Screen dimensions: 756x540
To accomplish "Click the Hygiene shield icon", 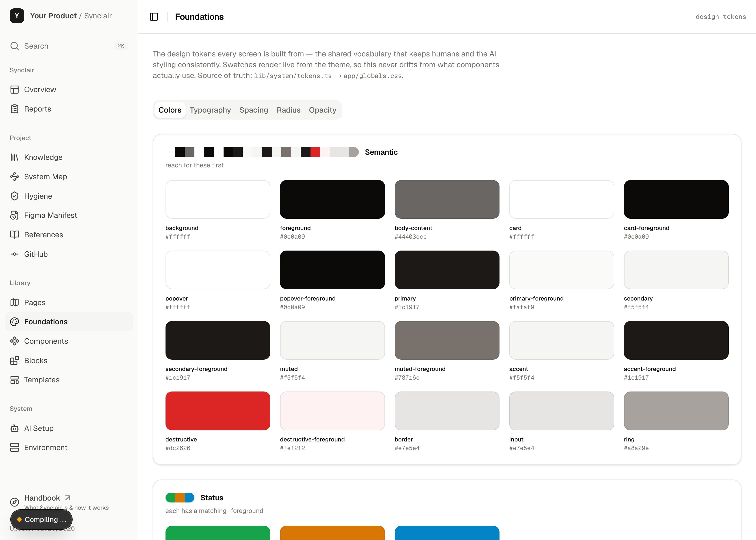I will [15, 196].
